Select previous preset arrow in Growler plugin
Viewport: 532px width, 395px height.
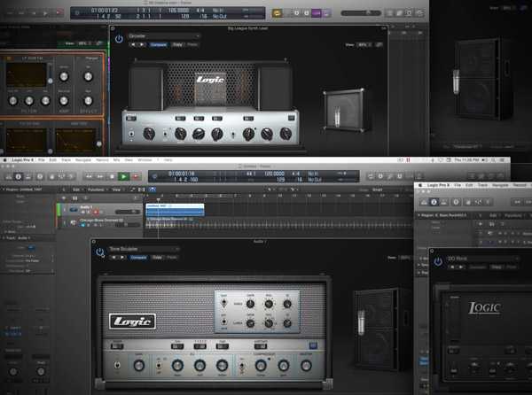tap(133, 44)
